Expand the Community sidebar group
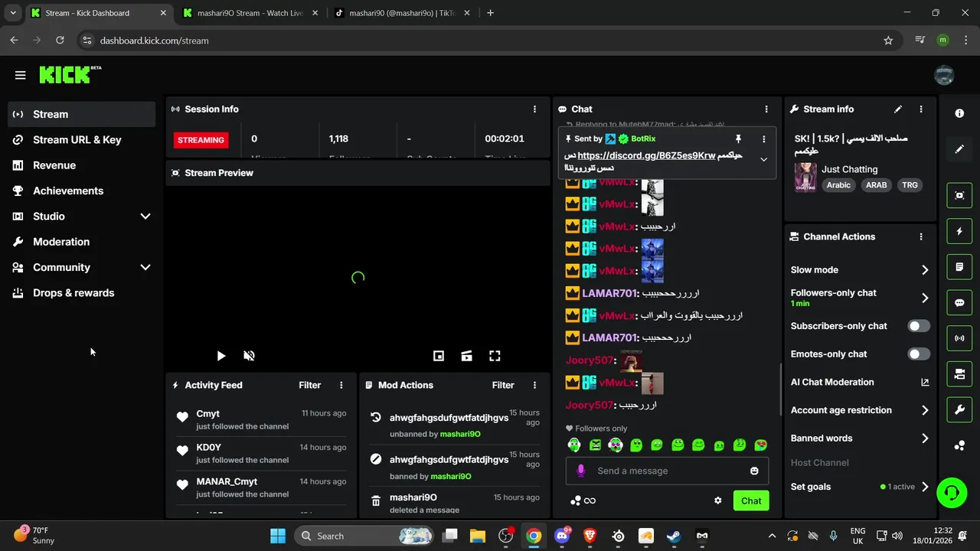Screen dimensions: 980x551 [x=81, y=267]
